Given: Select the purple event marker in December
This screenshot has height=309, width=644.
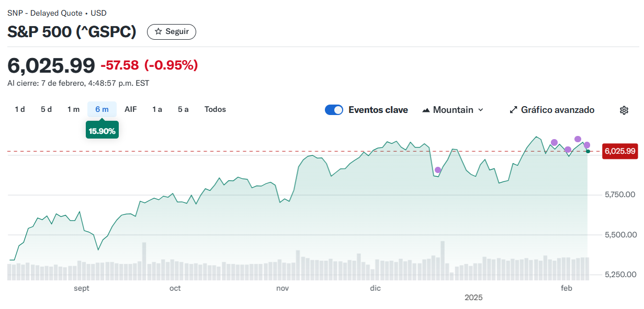Looking at the screenshot, I should [438, 170].
